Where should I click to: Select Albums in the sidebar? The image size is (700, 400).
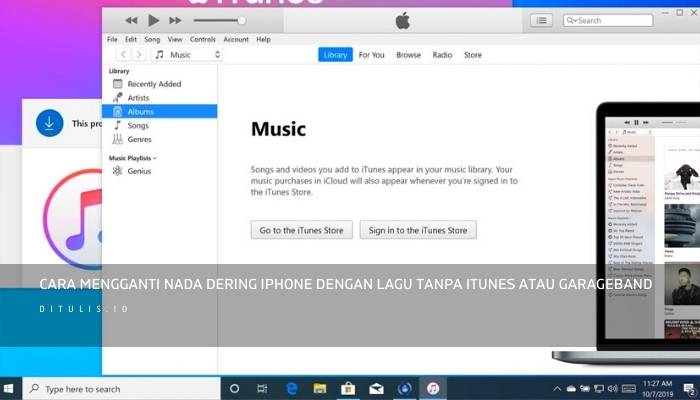click(x=159, y=111)
